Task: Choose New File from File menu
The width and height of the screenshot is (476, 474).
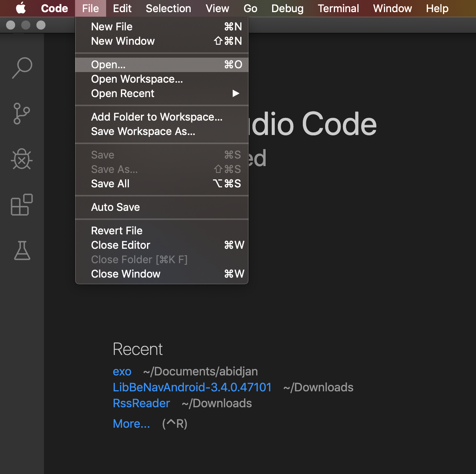Action: (x=162, y=27)
